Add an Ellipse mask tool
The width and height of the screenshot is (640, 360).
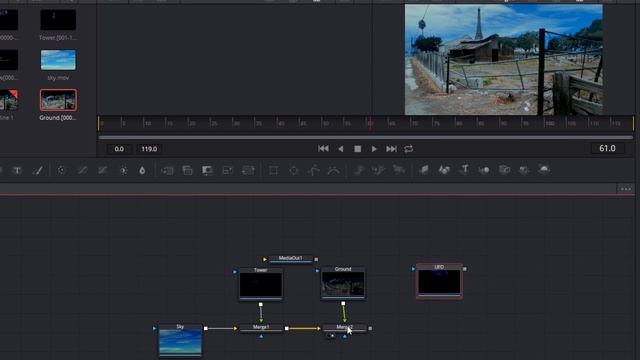[x=293, y=170]
